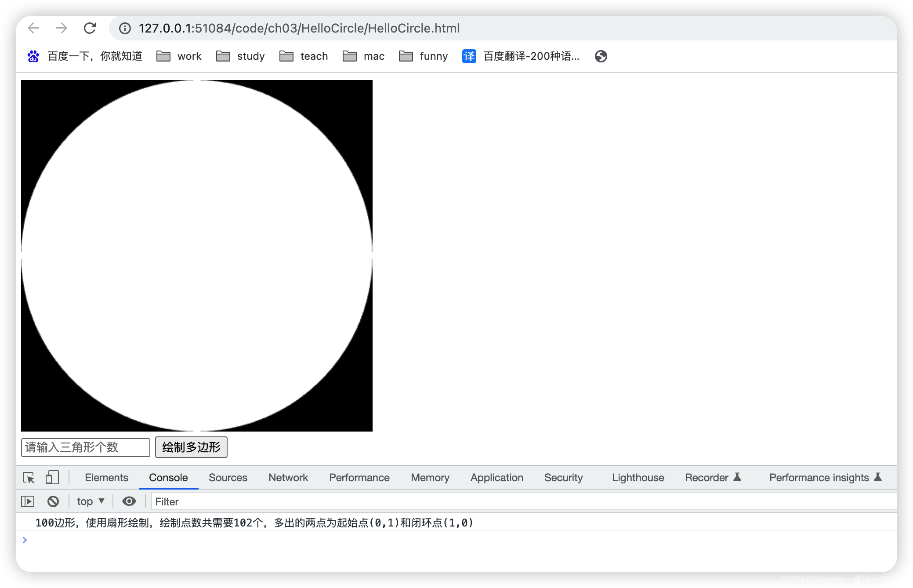The width and height of the screenshot is (913, 588).
Task: Open the Baidu bookmark with the paw icon
Action: [85, 56]
